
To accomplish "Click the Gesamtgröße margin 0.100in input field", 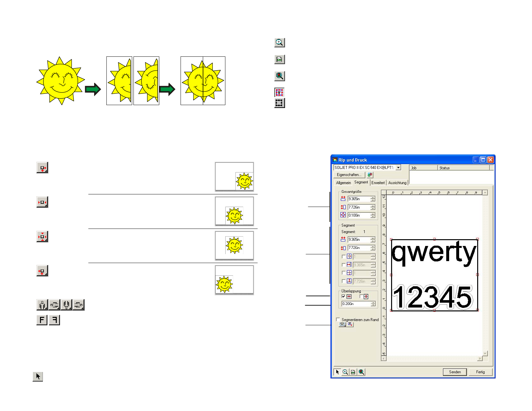I will pos(359,215).
